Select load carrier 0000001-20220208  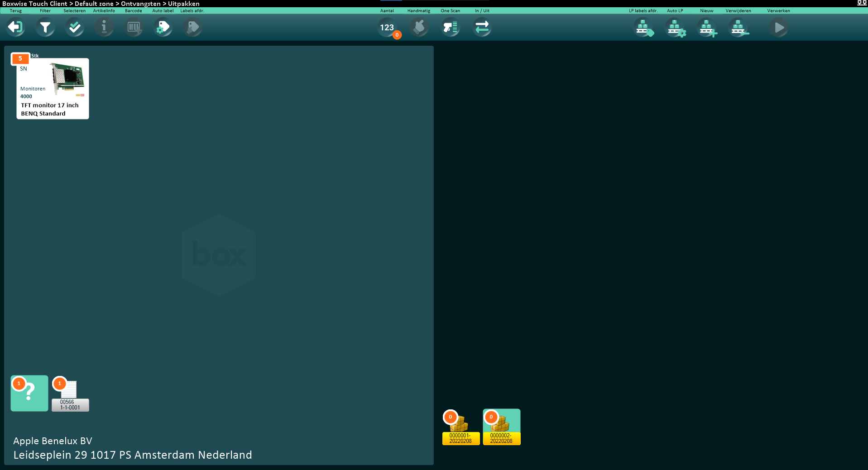(x=460, y=427)
